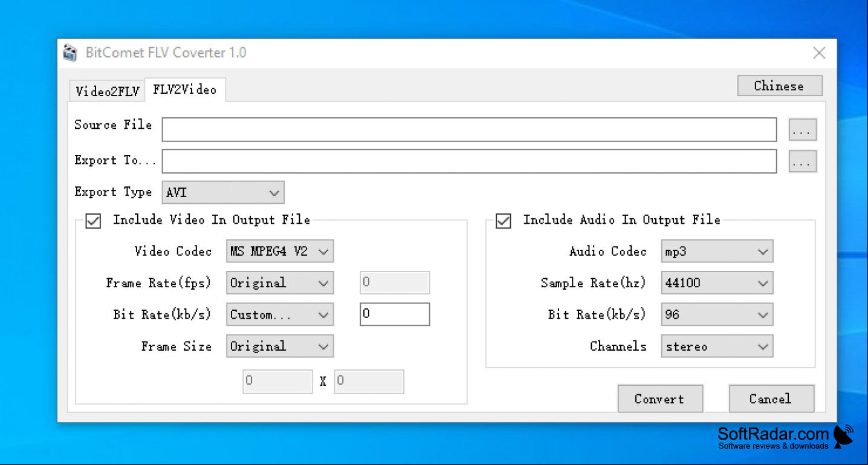Switch to the Video2FLV tab
Screen dimensions: 868x465
pos(107,91)
